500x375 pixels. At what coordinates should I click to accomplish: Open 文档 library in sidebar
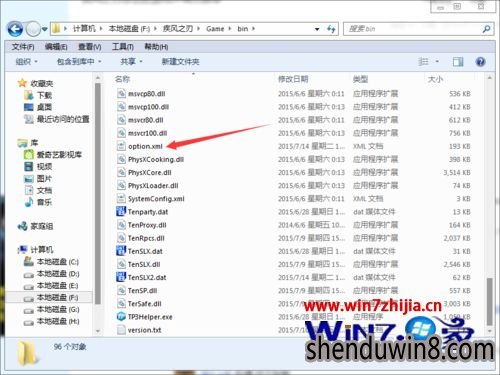[38, 190]
